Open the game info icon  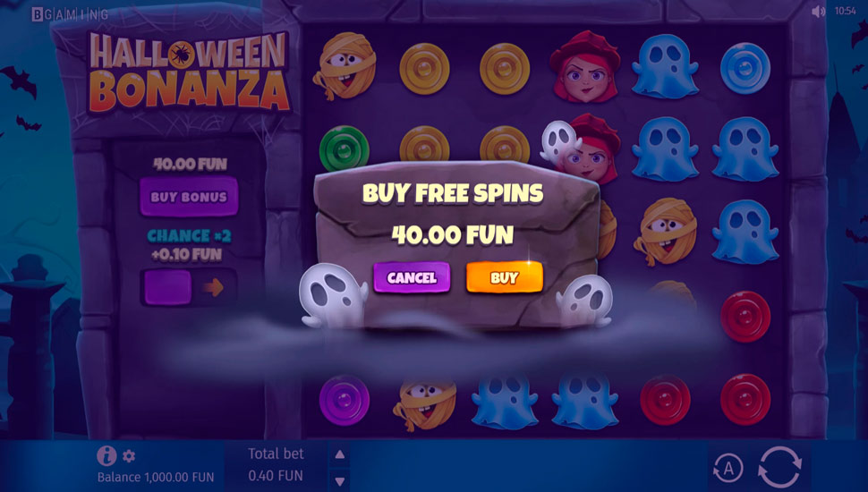pos(106,455)
